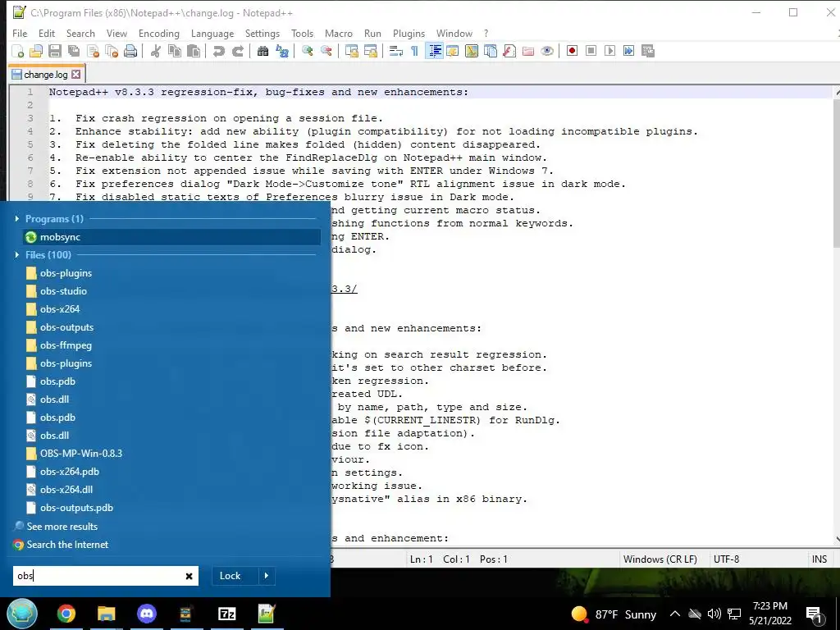Click the Stop Recording macro icon
This screenshot has width=840, height=630.
coord(591,51)
